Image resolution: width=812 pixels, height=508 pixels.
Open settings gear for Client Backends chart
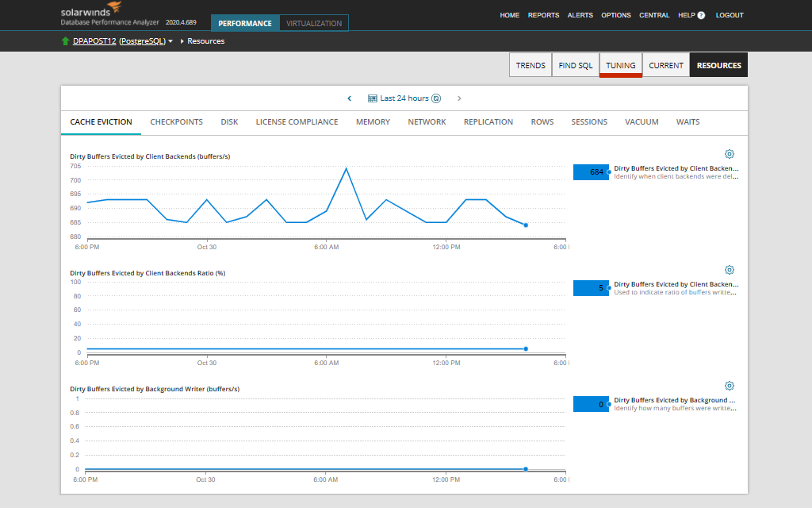(x=730, y=154)
